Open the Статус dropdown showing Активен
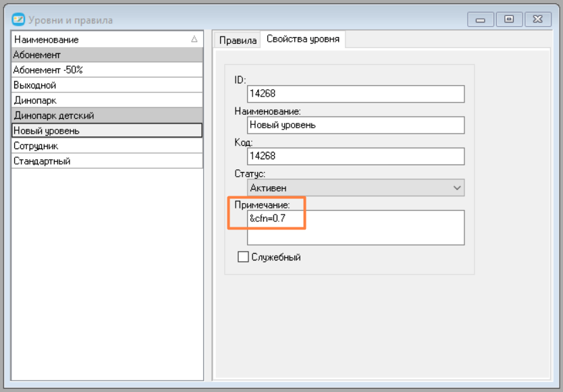The width and height of the screenshot is (563, 392). (x=356, y=188)
